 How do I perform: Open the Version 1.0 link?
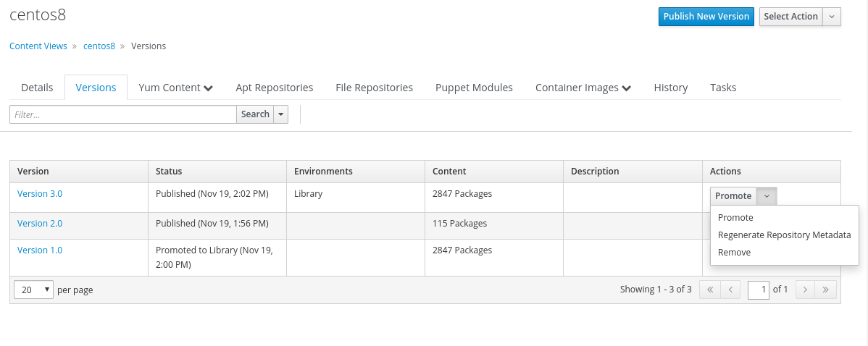click(x=40, y=250)
